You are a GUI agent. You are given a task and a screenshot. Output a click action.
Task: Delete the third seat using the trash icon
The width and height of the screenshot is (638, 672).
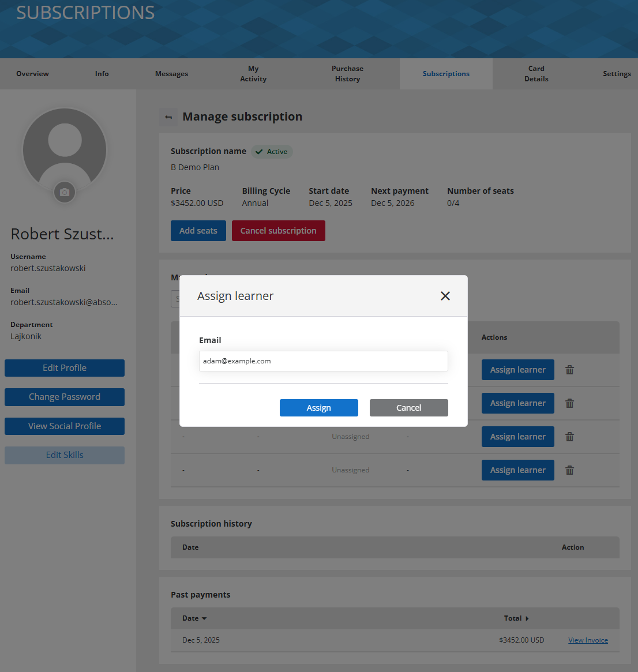[x=569, y=437]
